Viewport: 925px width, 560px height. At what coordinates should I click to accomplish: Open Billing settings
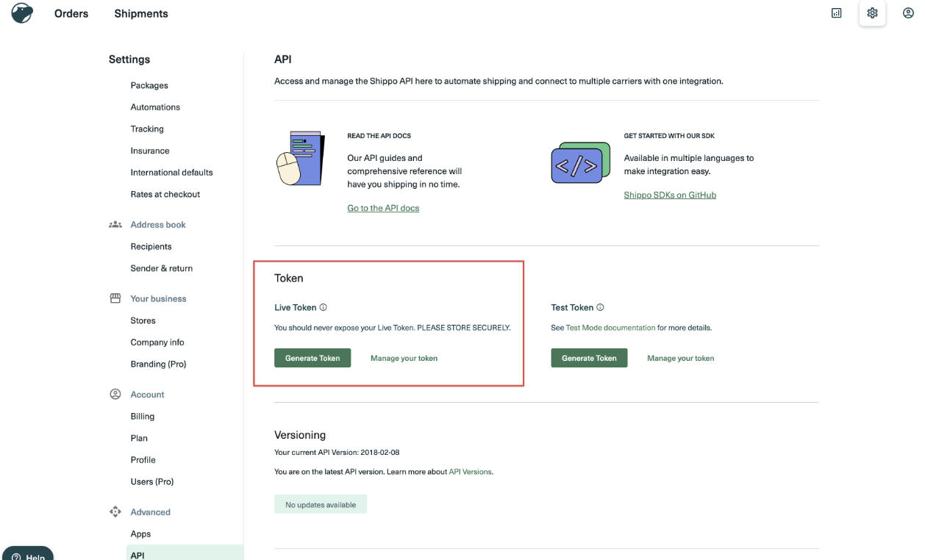click(x=143, y=417)
